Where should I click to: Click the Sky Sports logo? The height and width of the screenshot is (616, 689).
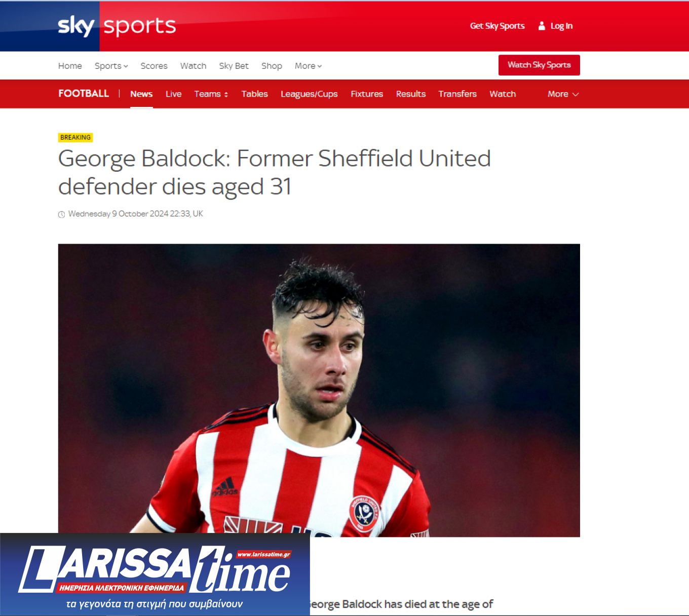pyautogui.click(x=117, y=26)
